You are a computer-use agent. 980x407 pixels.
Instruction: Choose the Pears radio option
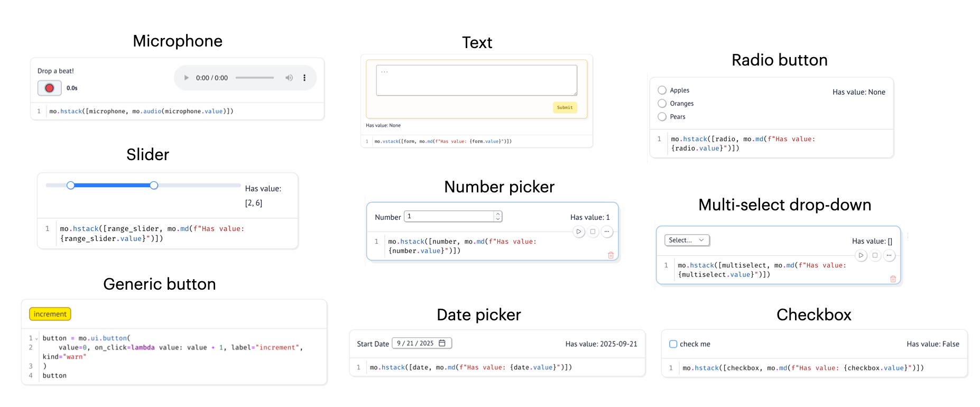pyautogui.click(x=662, y=117)
